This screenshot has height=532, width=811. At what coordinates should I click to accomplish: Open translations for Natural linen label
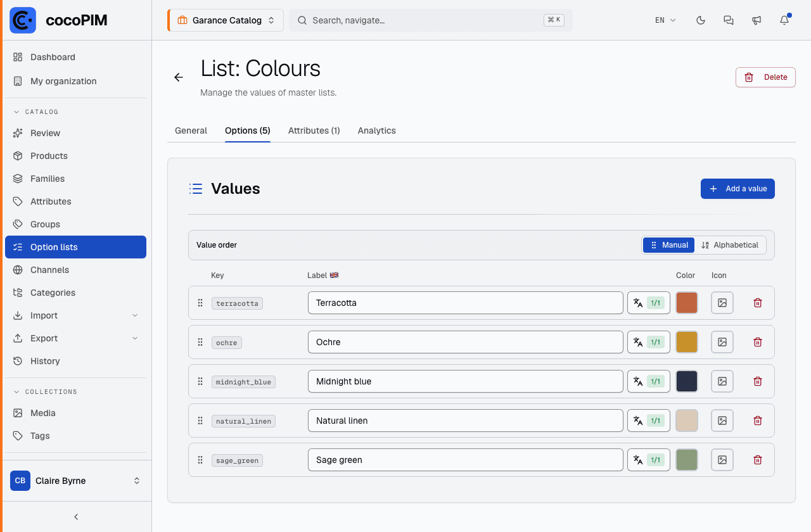pos(649,421)
